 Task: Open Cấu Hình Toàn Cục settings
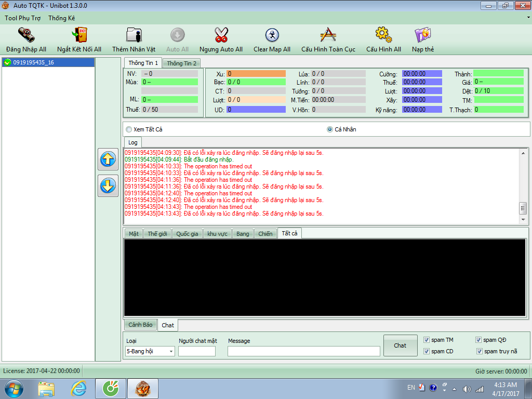coord(328,35)
